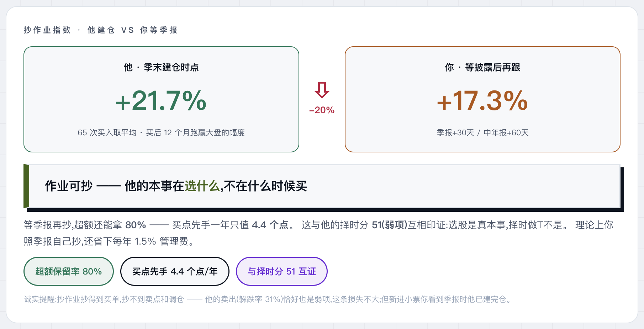Viewport: 644px width, 329px height.
Task: Click the bold 51(弱项) text
Action: click(x=390, y=225)
